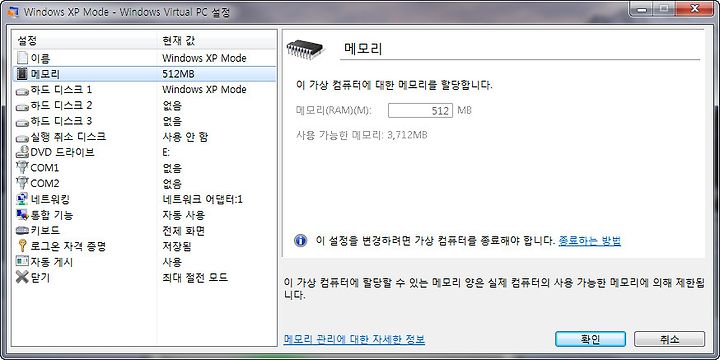Image resolution: width=720 pixels, height=360 pixels.
Task: Cancel with the 취소 button
Action: [x=669, y=339]
